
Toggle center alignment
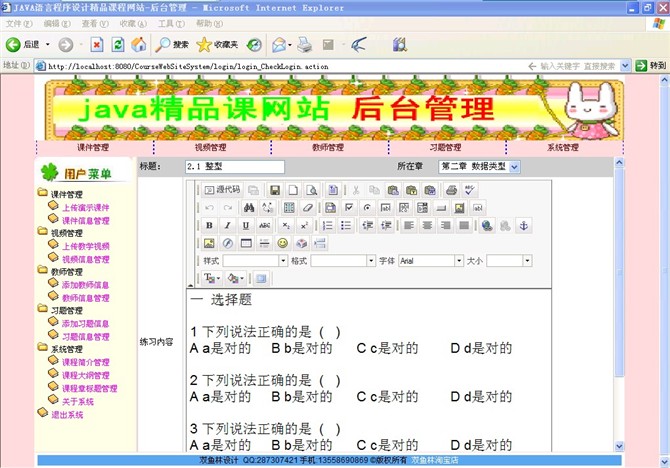pyautogui.click(x=427, y=225)
